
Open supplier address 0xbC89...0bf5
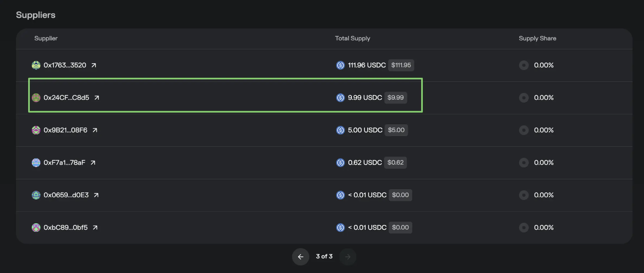(66, 228)
